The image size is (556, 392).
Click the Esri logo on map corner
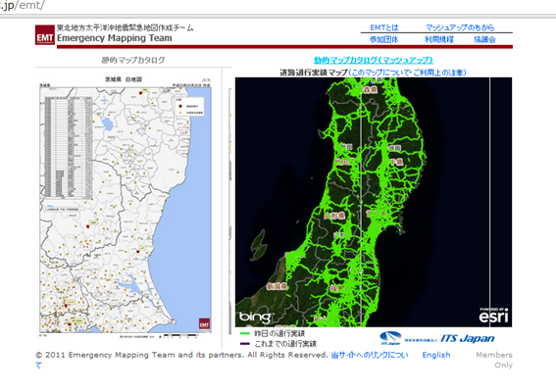coord(494,316)
